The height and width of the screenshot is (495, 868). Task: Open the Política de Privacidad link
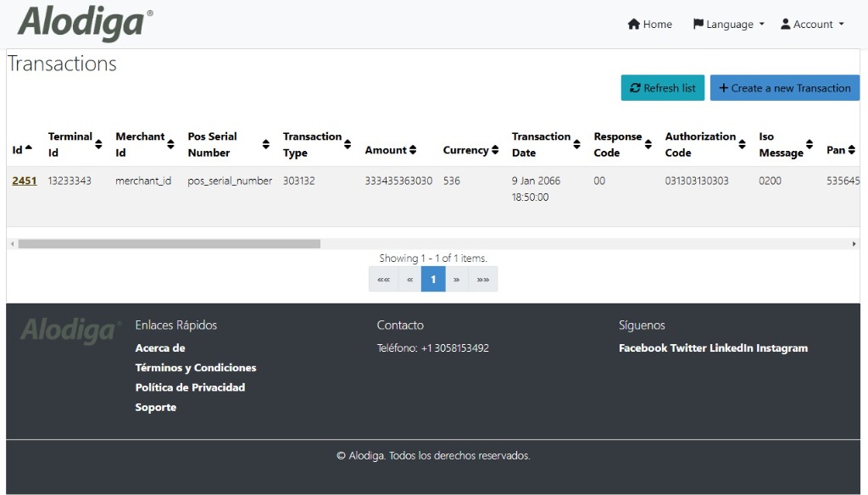click(x=190, y=387)
